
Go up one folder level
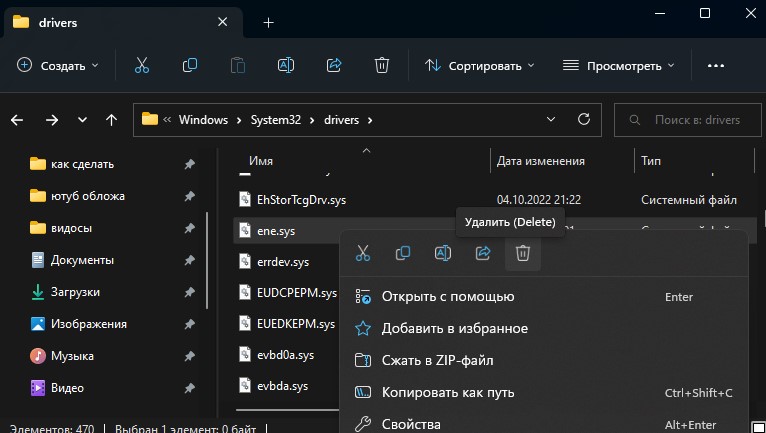pyautogui.click(x=111, y=120)
